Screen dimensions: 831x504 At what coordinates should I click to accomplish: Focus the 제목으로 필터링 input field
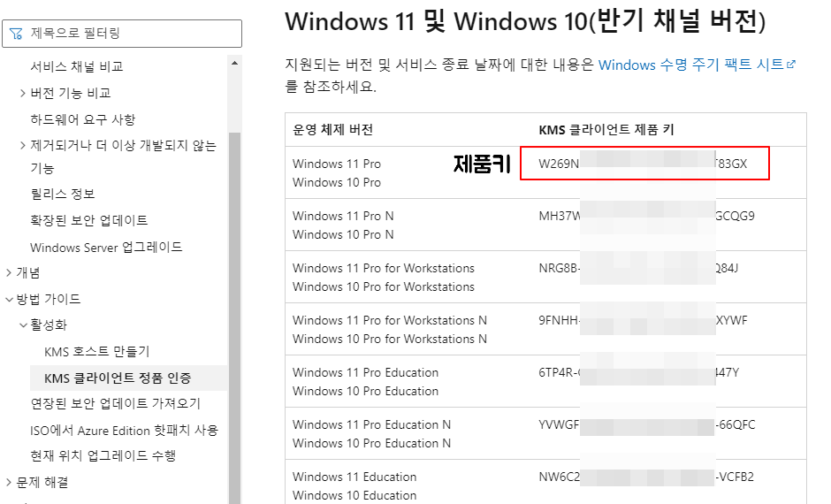(122, 34)
